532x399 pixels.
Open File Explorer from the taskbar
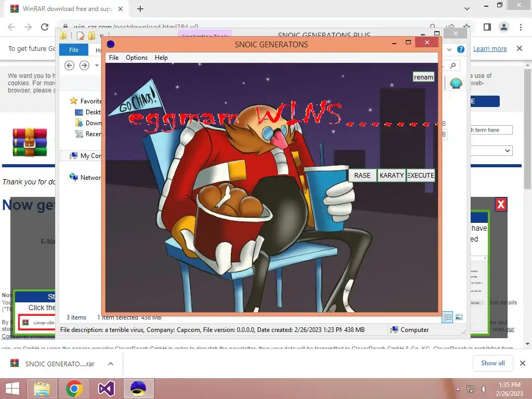(42, 389)
